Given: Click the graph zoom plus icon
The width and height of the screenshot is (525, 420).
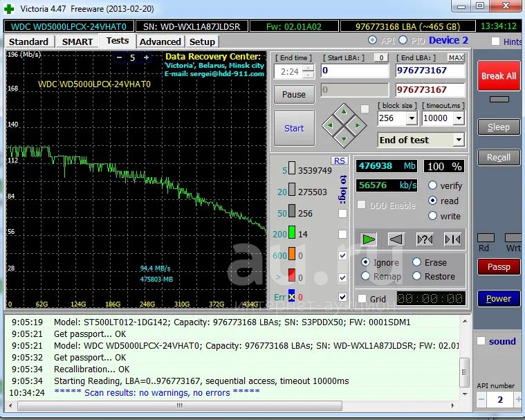Looking at the screenshot, I should [147, 57].
